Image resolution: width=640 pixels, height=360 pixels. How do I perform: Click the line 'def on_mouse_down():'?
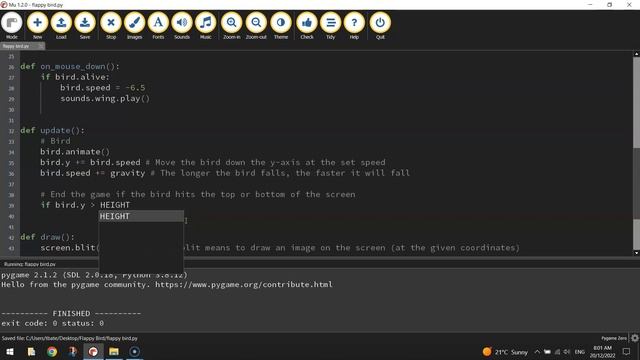click(x=70, y=67)
